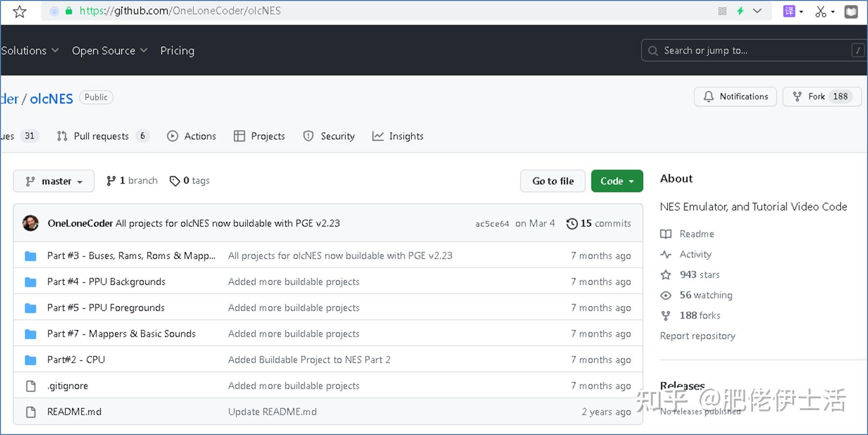
Task: Click the Notifications bell button
Action: [736, 97]
